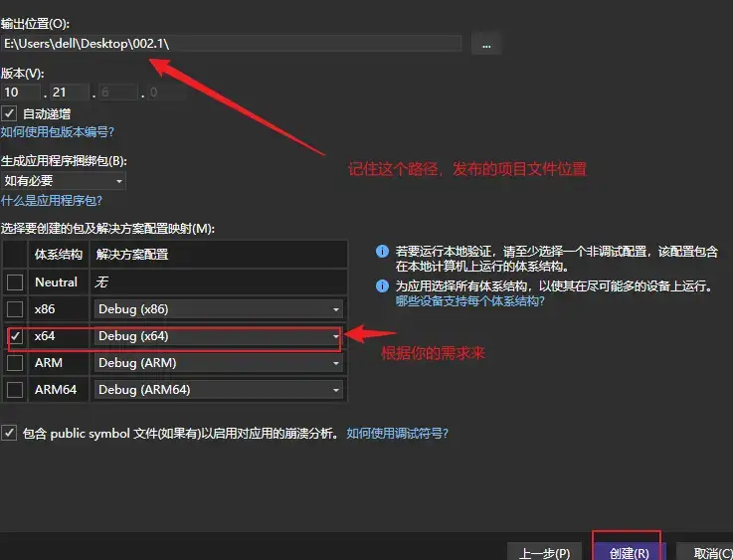Click the version build field showing 6
The height and width of the screenshot is (560, 733).
[x=118, y=93]
